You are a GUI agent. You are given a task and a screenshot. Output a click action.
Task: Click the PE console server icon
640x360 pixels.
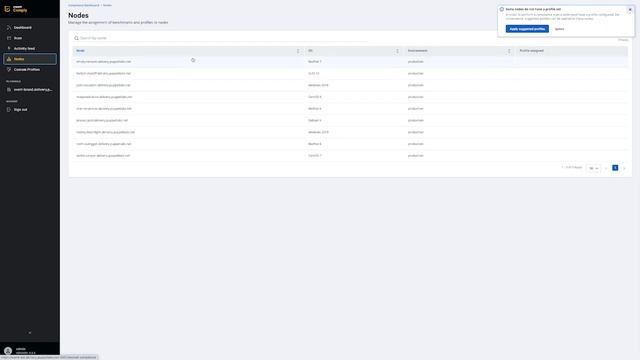pos(9,89)
